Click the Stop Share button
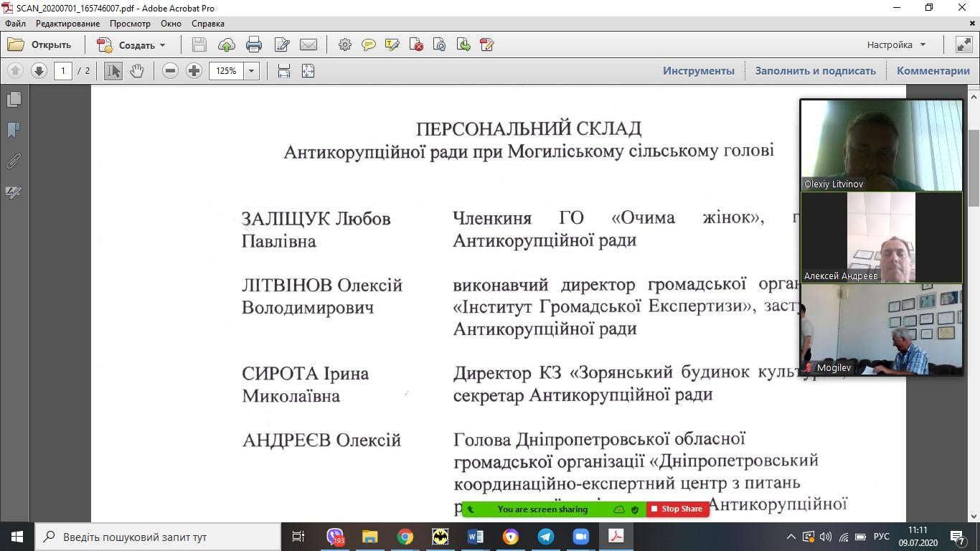Viewport: 980px width, 551px height. tap(677, 509)
